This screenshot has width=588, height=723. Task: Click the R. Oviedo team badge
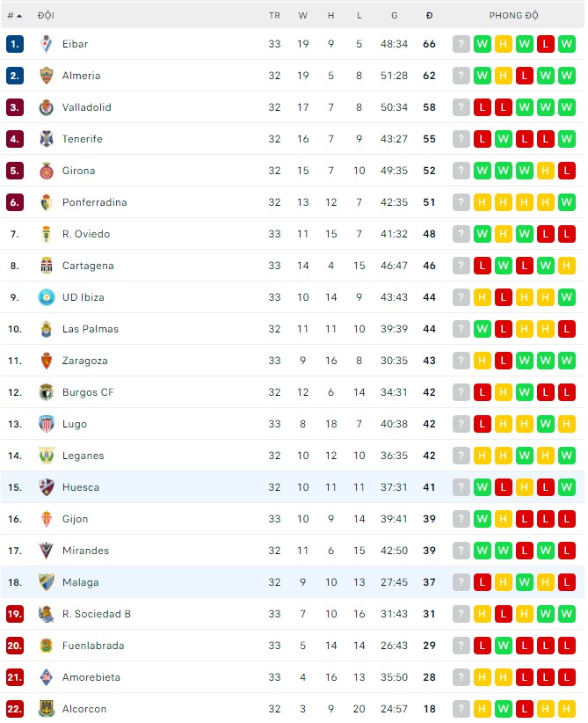coord(46,234)
